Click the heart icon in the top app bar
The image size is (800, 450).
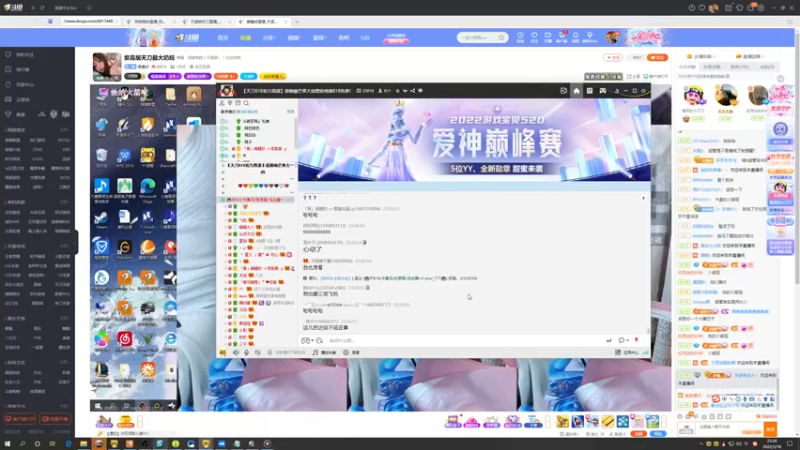click(702, 8)
